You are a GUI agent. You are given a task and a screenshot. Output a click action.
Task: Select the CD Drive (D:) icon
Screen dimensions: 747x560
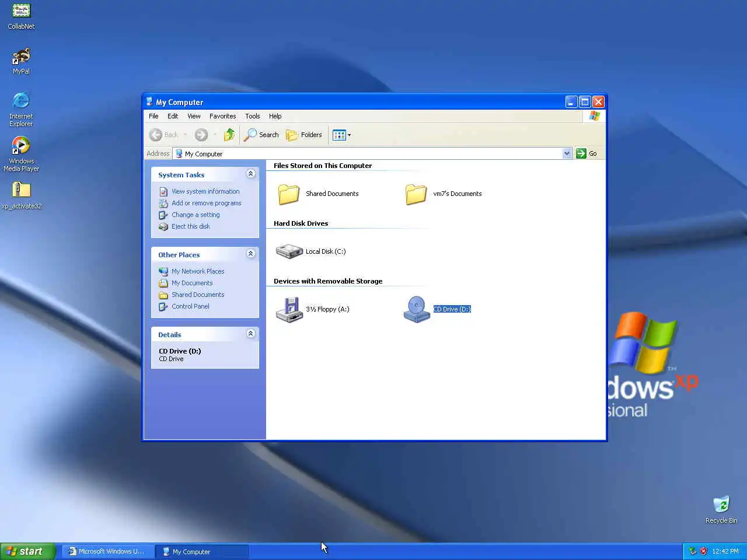point(417,309)
